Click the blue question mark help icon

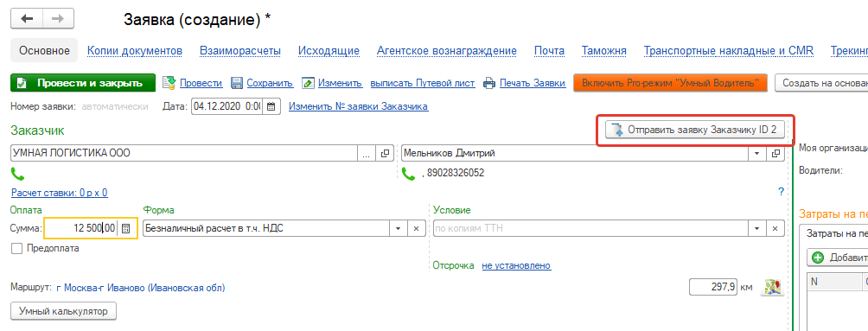[781, 192]
